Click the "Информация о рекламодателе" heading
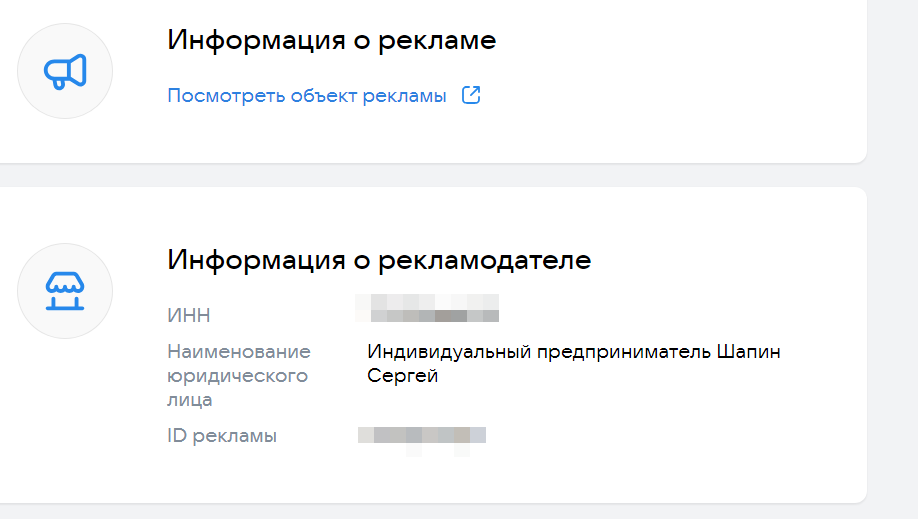The width and height of the screenshot is (918, 519). tap(379, 260)
